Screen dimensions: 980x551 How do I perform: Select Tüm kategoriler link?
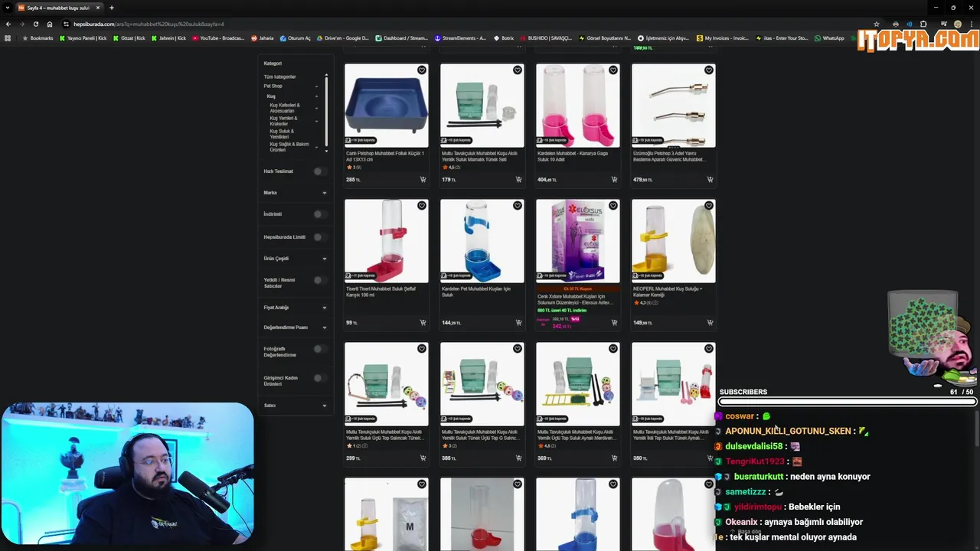click(280, 77)
